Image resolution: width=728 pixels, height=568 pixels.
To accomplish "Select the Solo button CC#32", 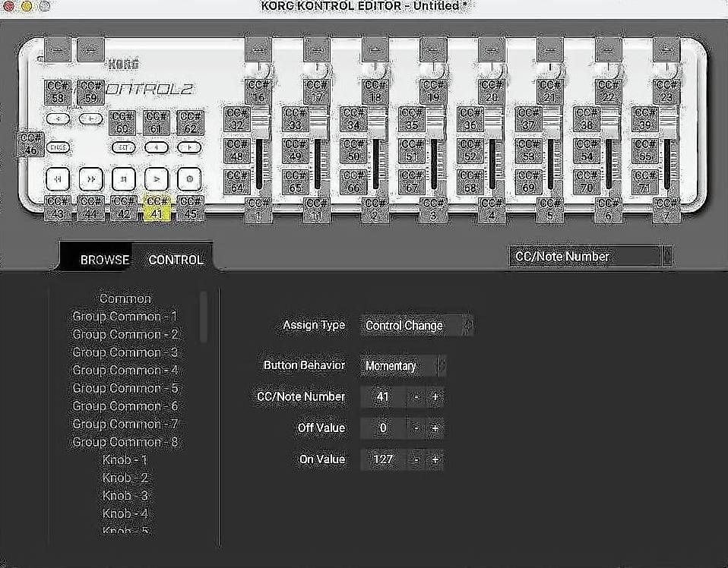I will (237, 119).
